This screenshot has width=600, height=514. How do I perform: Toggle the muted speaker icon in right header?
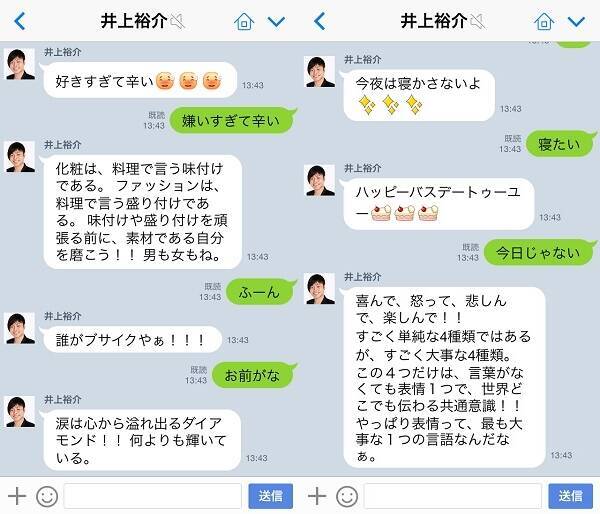pyautogui.click(x=478, y=21)
